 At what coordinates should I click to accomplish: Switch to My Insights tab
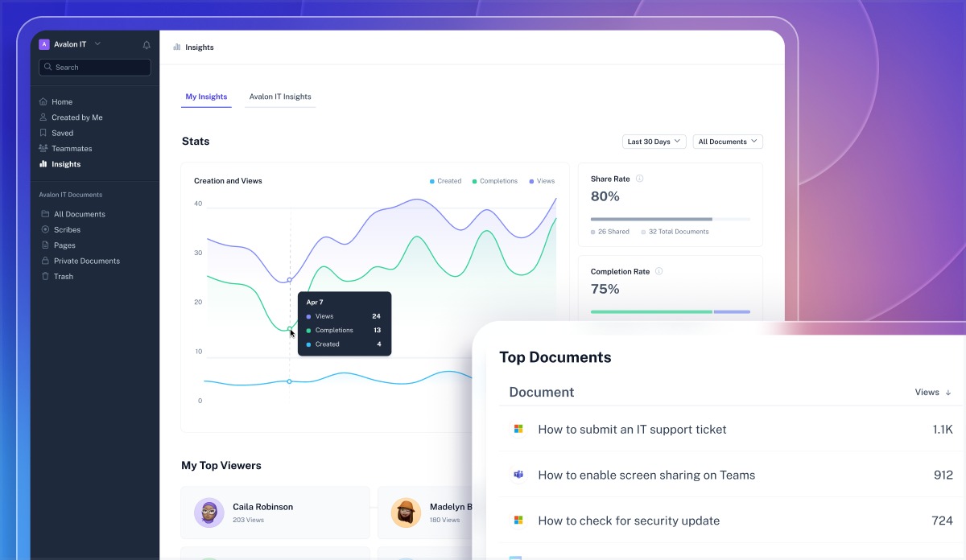pos(206,97)
